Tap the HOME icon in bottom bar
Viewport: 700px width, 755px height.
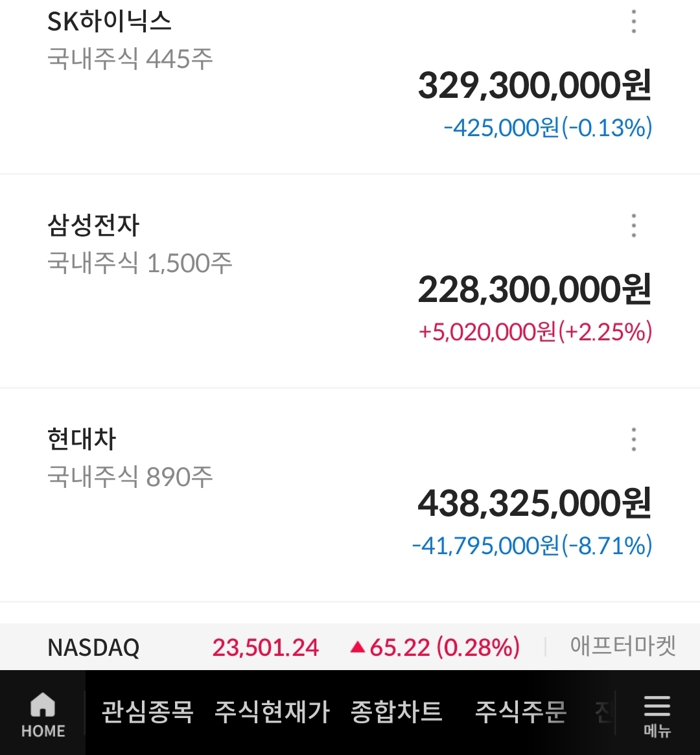click(43, 714)
